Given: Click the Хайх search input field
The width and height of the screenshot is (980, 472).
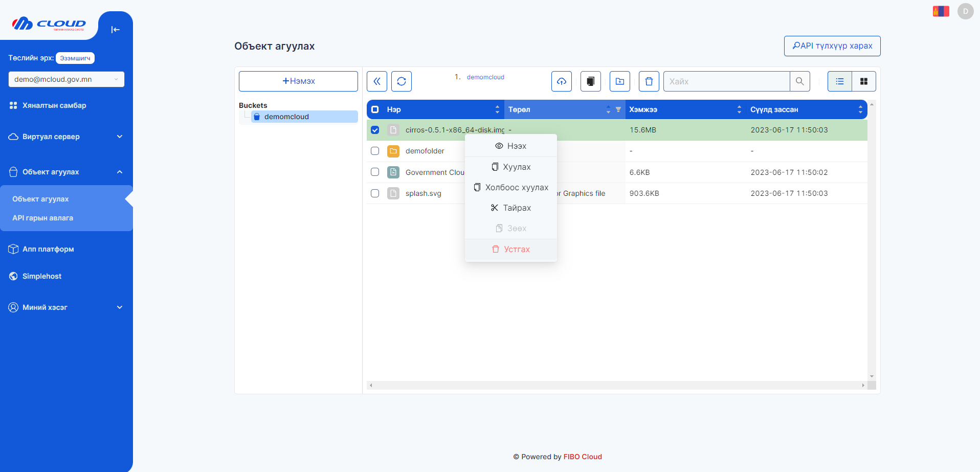Looking at the screenshot, I should pos(726,81).
